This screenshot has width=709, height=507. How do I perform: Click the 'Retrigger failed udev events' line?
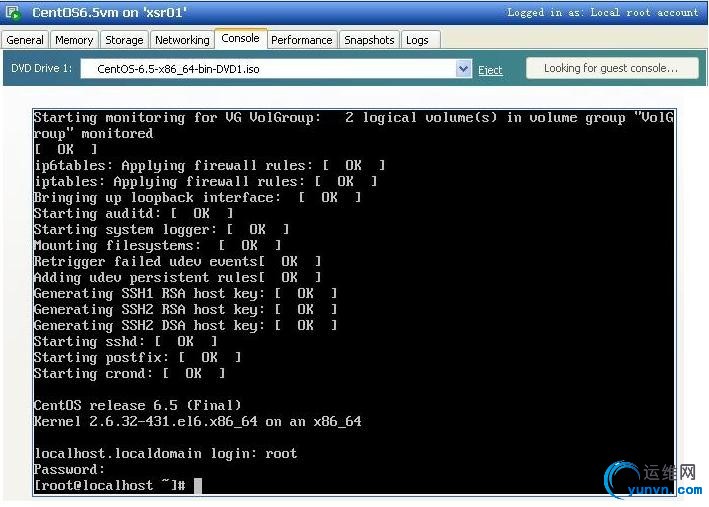click(177, 261)
